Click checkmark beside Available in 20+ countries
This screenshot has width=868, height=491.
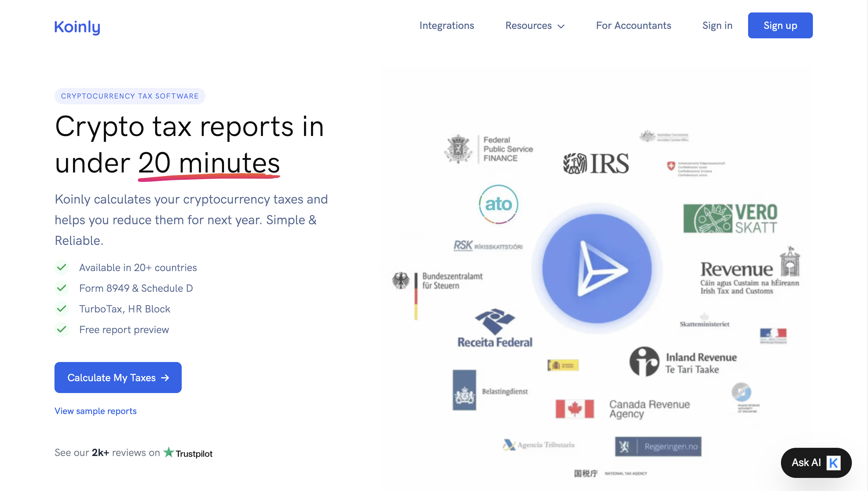click(x=62, y=267)
